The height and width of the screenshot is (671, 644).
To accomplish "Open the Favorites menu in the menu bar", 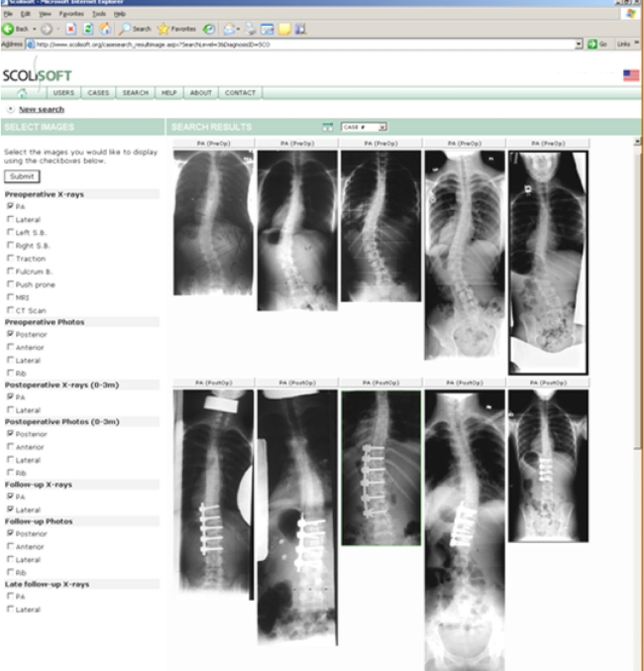I will (x=71, y=14).
